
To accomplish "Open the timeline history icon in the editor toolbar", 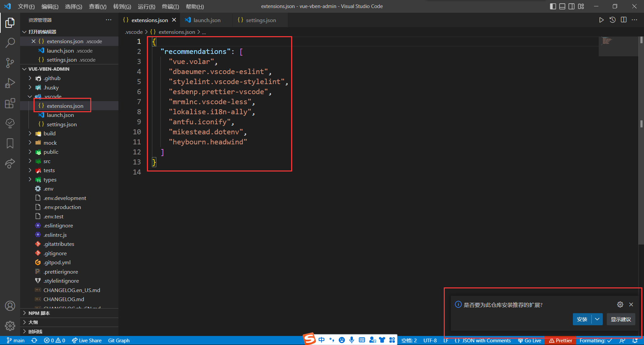I will (x=612, y=20).
